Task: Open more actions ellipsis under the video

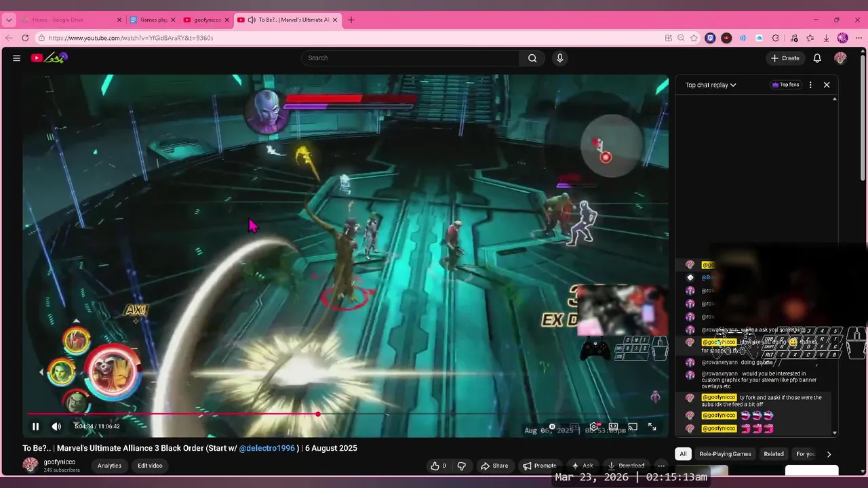Action: click(x=661, y=466)
